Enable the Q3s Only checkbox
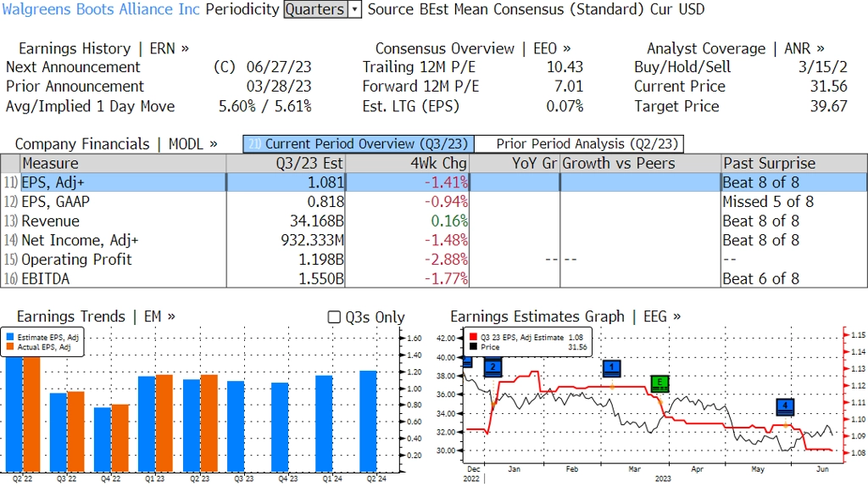Screen dimensions: 868x487 [x=334, y=317]
